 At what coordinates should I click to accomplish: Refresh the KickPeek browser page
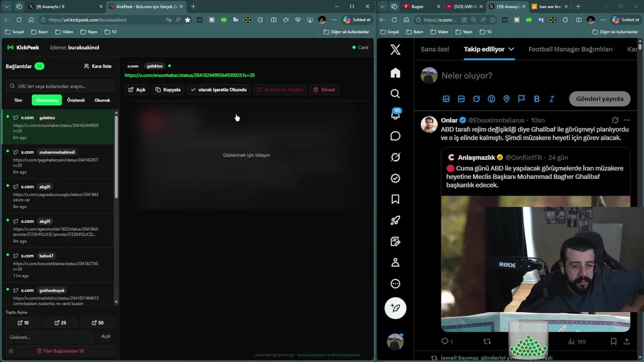click(19, 20)
